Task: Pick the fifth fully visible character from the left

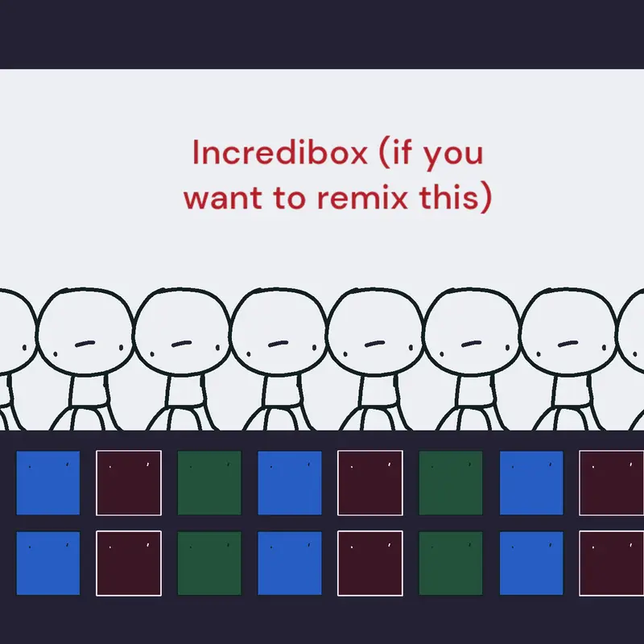Action: tap(472, 358)
